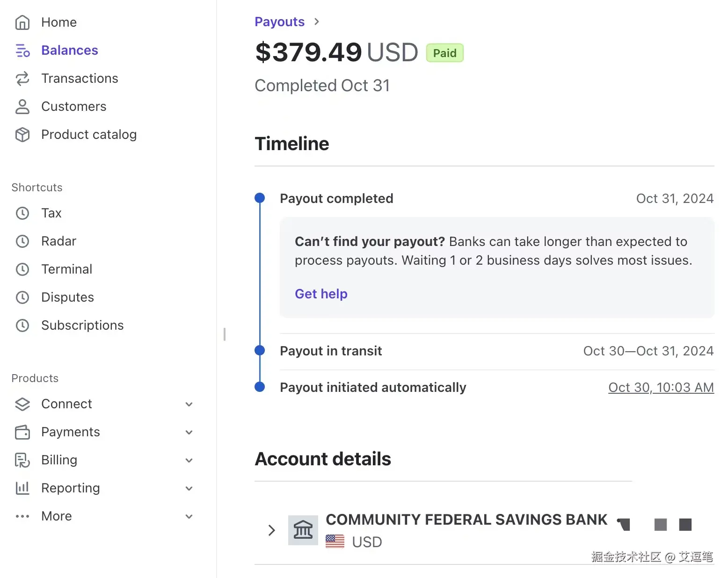
Task: Click the Get help link
Action: (x=321, y=294)
